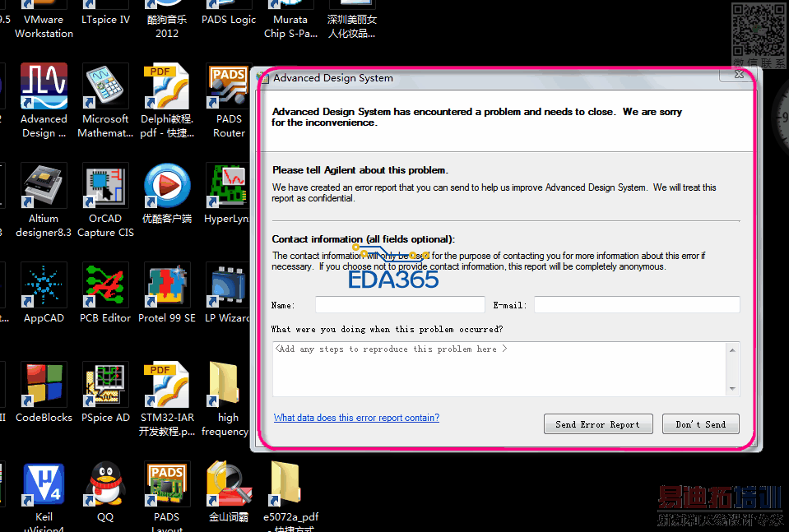The image size is (789, 532).
Task: Launch the OrCAD Capture CIS icon
Action: (x=105, y=200)
